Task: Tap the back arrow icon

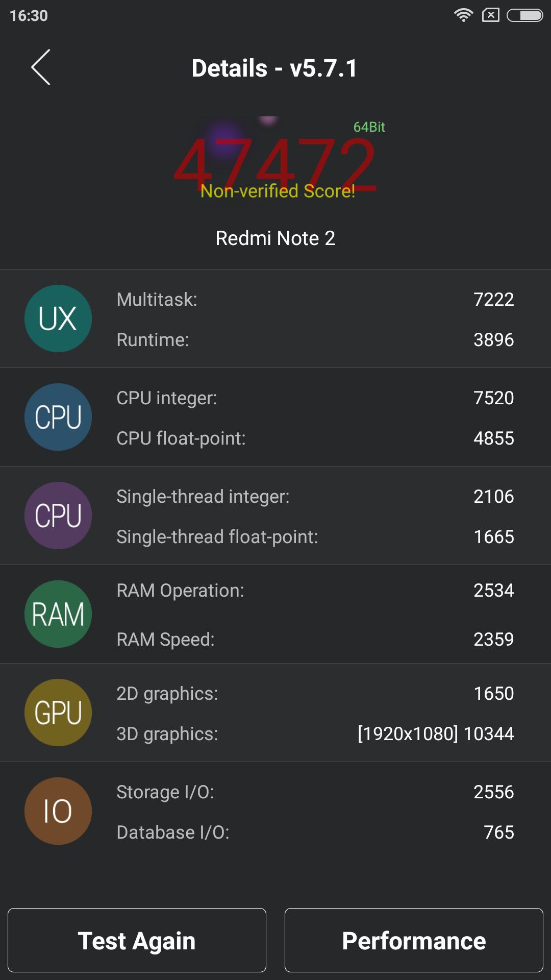Action: pos(41,67)
